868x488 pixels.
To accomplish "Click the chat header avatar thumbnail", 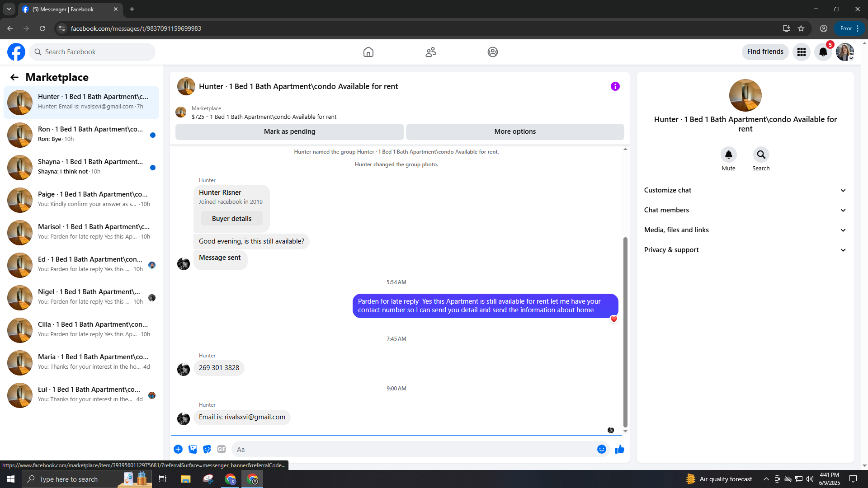I will [x=186, y=86].
